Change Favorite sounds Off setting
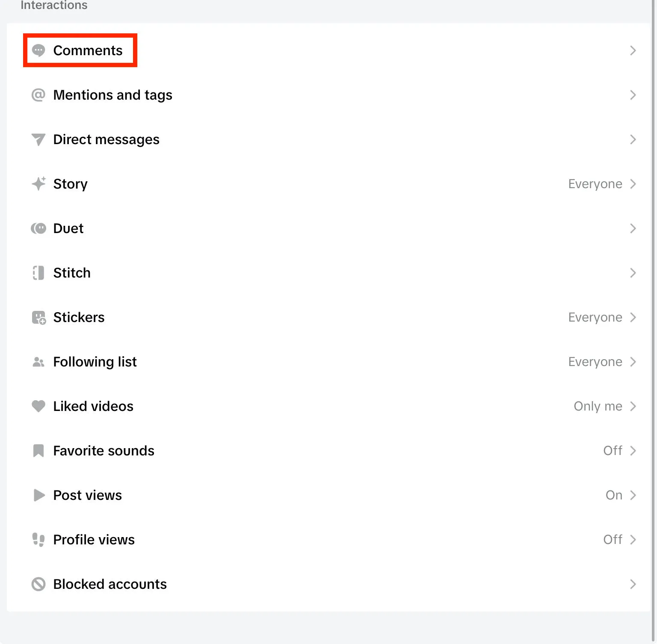This screenshot has height=644, width=657. [613, 451]
